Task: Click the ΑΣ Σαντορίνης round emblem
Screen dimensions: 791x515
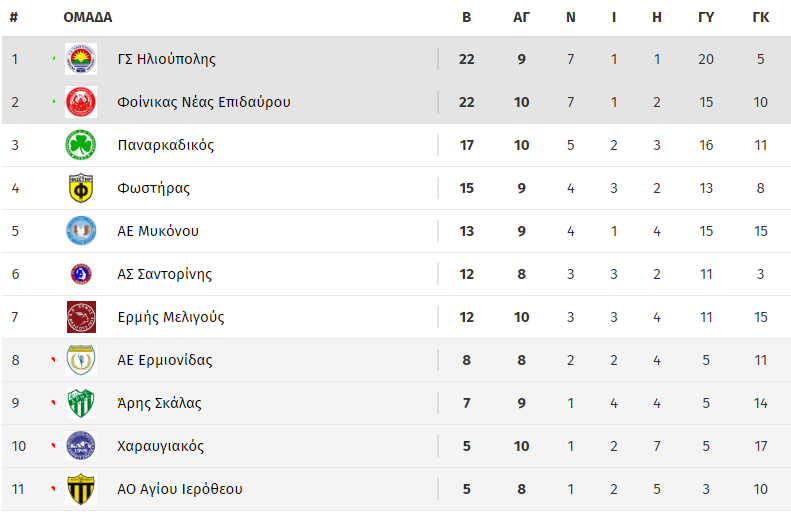Action: [x=81, y=274]
